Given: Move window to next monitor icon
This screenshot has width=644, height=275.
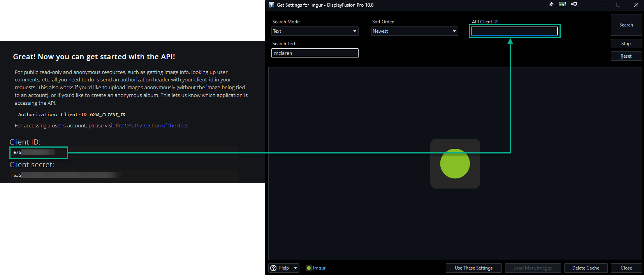Looking at the screenshot, I should (574, 5).
